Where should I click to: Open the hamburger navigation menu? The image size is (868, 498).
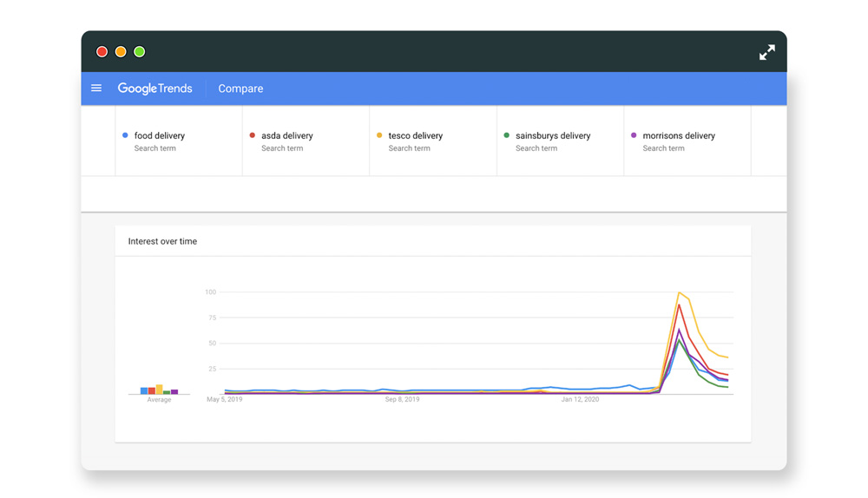[x=96, y=88]
